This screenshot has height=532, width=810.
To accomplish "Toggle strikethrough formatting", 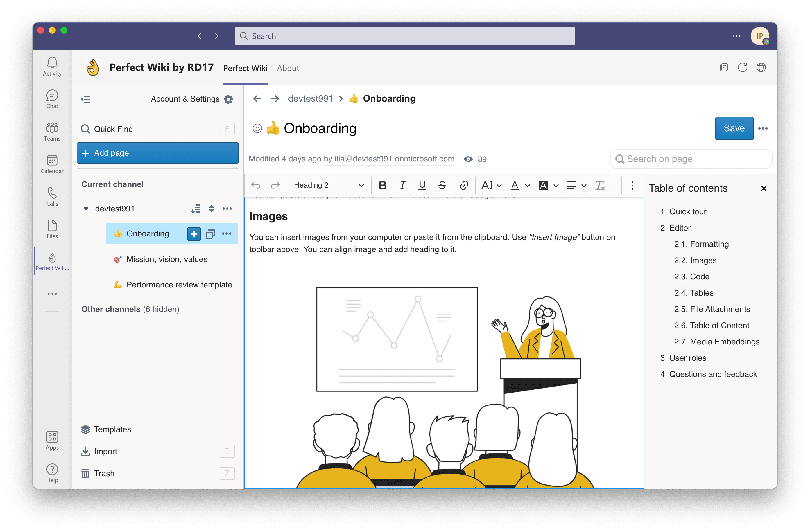I will click(442, 185).
